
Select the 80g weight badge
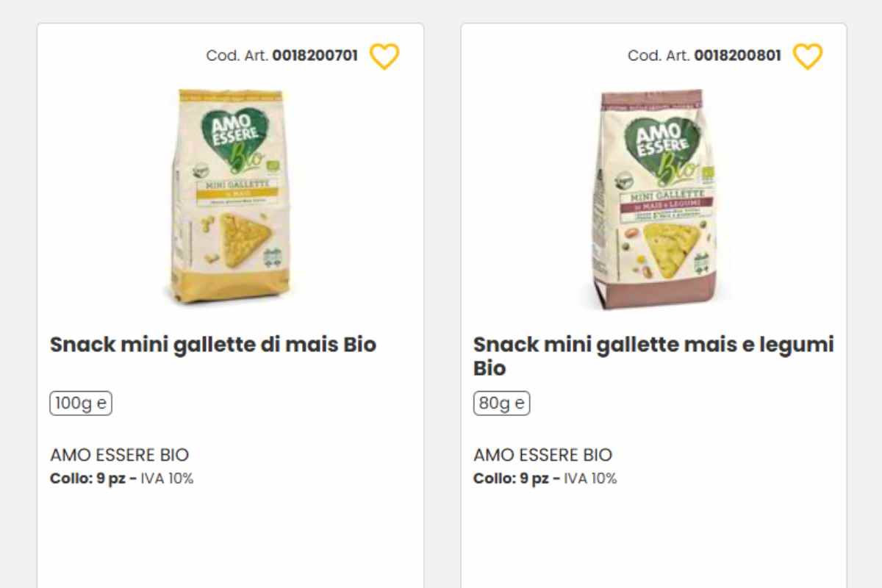point(501,403)
